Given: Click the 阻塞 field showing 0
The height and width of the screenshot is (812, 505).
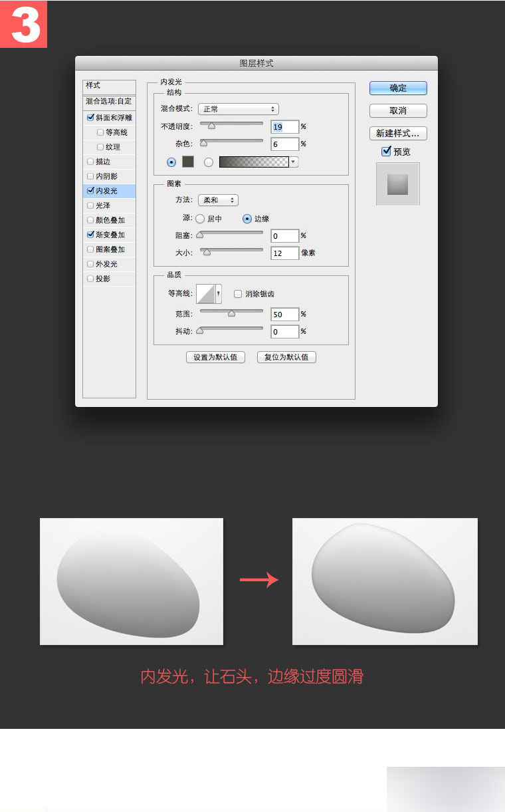Looking at the screenshot, I should (x=285, y=235).
